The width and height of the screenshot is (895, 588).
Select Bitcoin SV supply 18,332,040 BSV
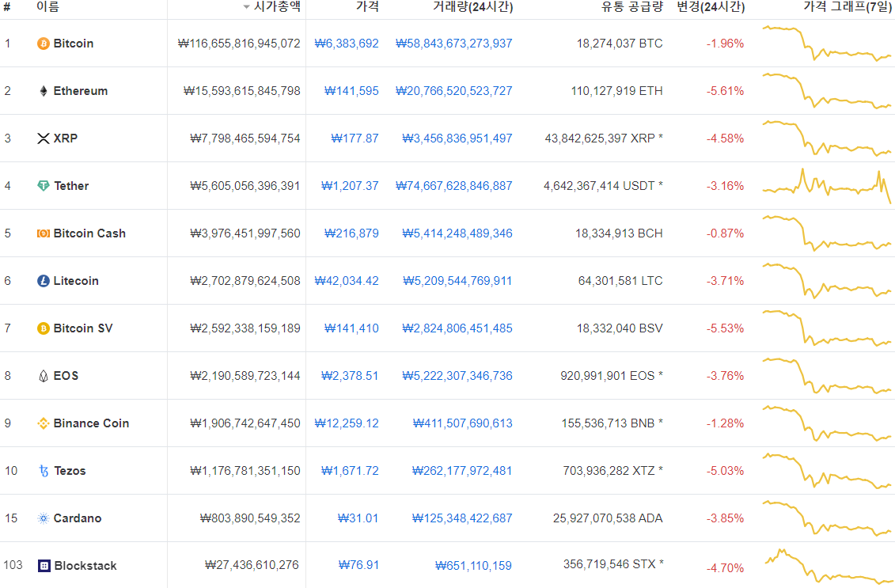(x=620, y=328)
